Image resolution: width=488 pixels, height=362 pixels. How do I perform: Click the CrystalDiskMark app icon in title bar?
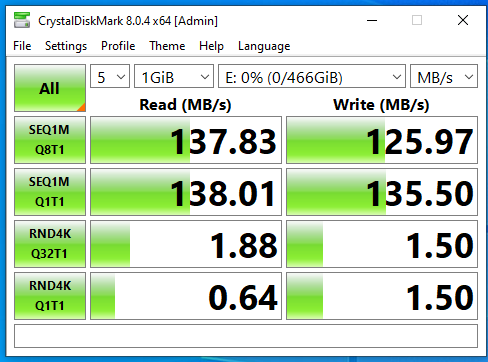(x=22, y=20)
